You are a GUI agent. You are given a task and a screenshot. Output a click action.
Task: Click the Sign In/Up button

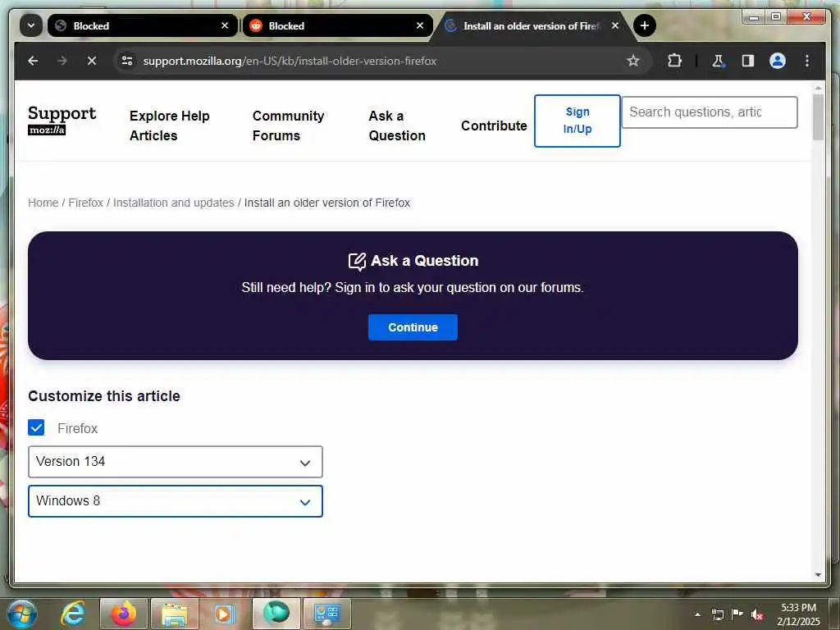pyautogui.click(x=577, y=121)
